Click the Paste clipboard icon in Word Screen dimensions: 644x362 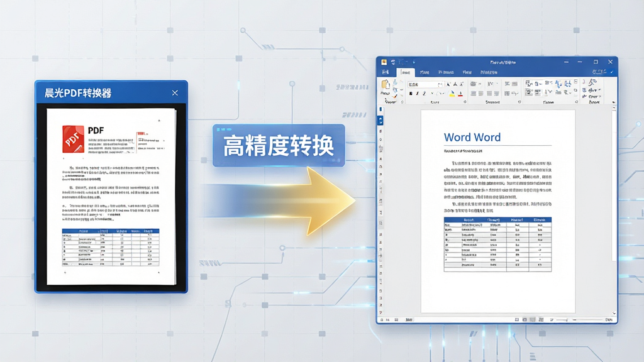(386, 85)
